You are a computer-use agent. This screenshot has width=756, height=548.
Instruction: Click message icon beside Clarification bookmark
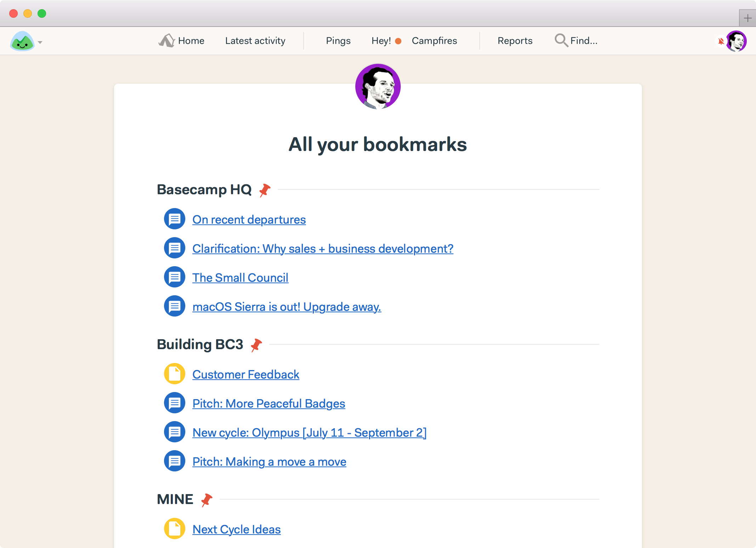pos(175,248)
